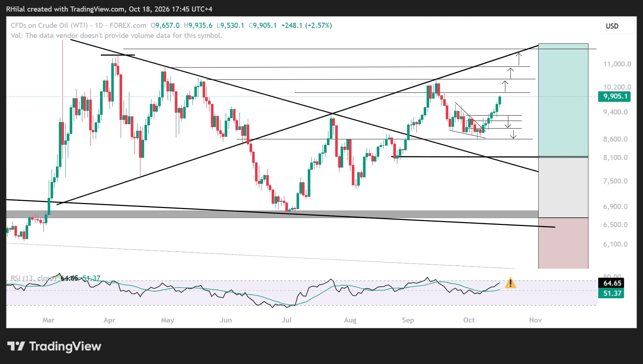Click the close price C9,905.1 value
This screenshot has width=643, height=364.
(263, 25)
